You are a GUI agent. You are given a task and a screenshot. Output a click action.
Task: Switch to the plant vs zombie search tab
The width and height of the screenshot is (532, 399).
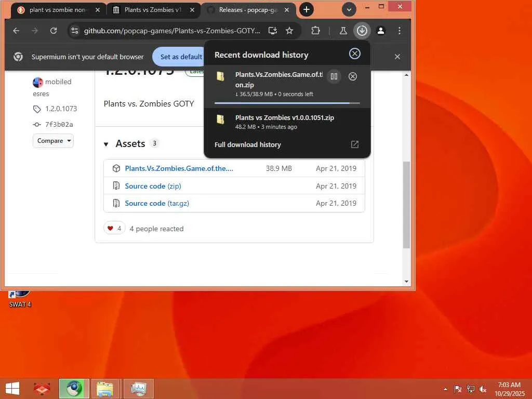click(x=57, y=10)
